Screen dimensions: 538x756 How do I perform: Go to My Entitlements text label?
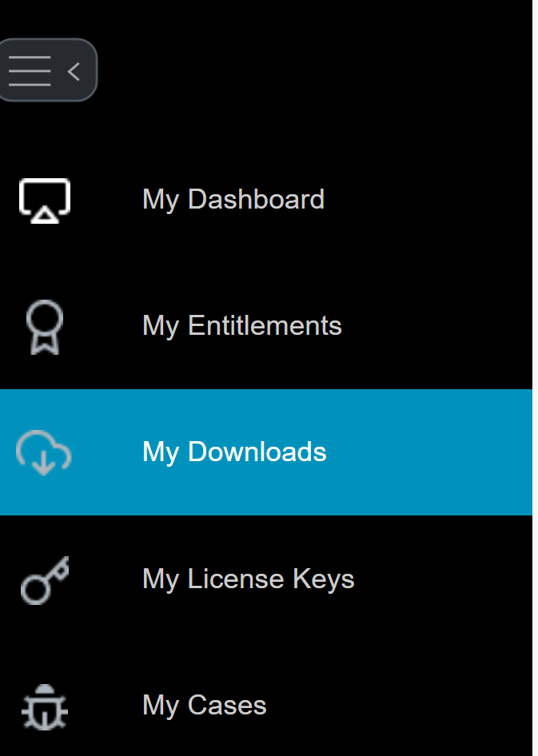[x=241, y=326]
